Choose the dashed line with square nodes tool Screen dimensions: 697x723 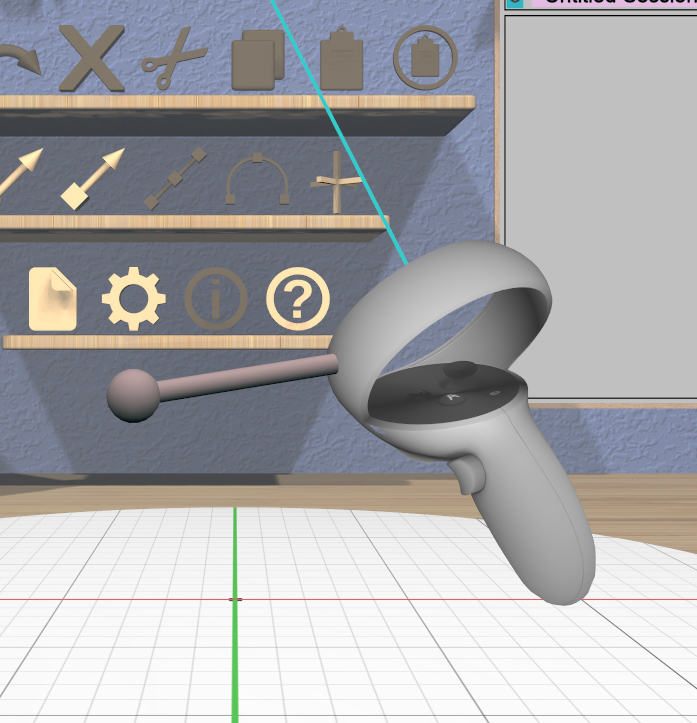[175, 179]
